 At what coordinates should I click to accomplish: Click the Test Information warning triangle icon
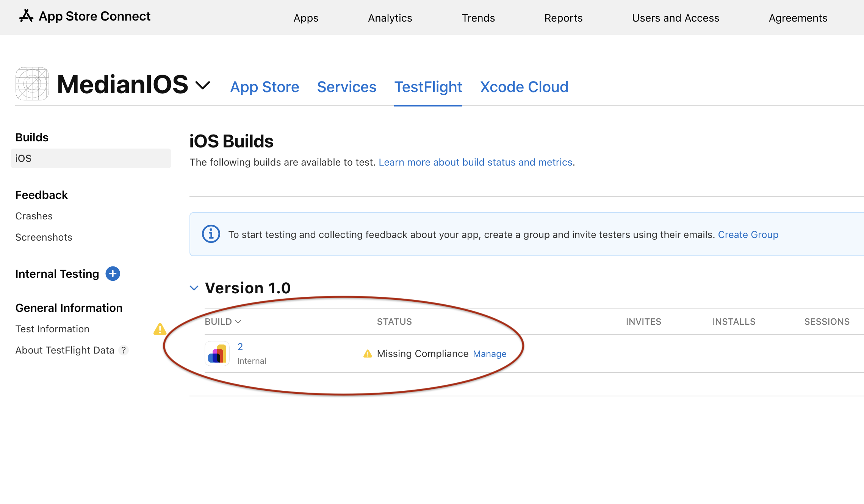[x=160, y=329]
